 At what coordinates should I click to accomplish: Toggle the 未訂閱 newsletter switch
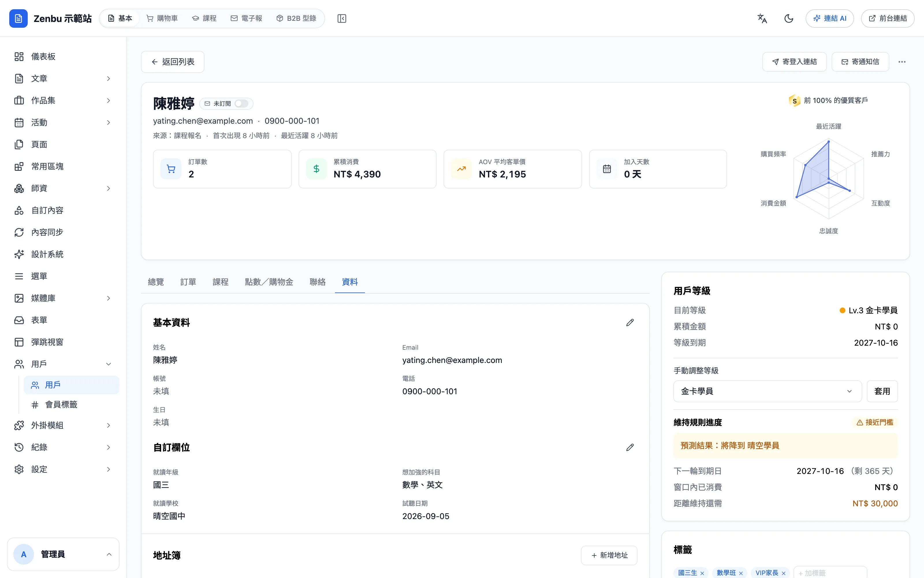click(x=241, y=103)
